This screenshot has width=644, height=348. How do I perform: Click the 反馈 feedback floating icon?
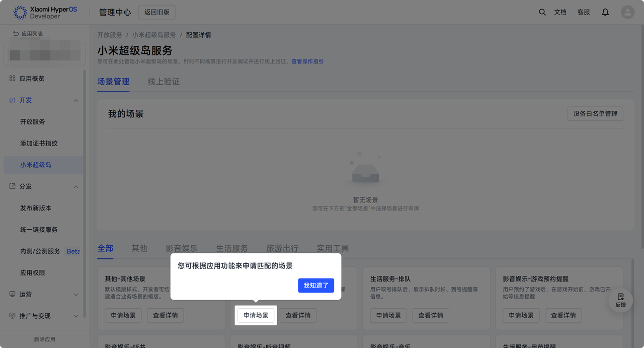click(620, 300)
